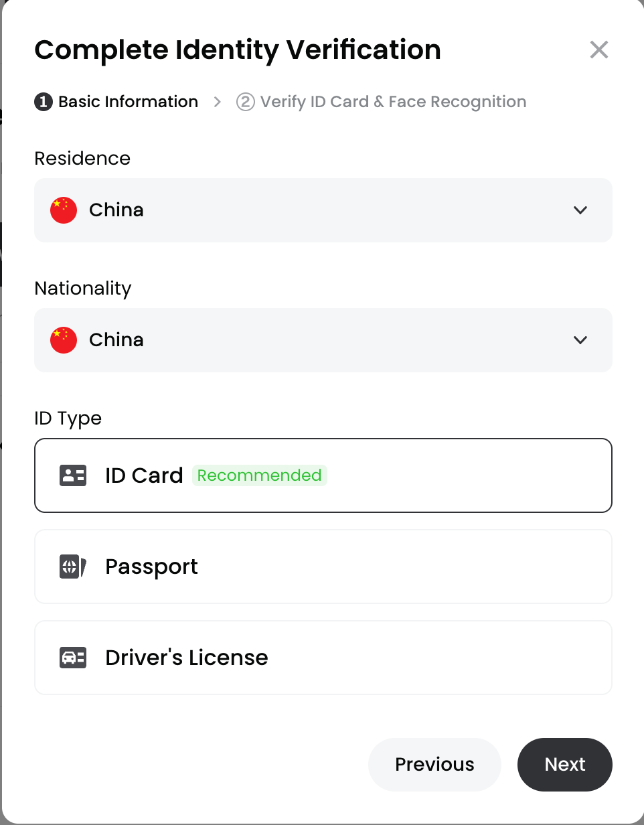Click the passport icon
The width and height of the screenshot is (644, 825).
(x=73, y=567)
